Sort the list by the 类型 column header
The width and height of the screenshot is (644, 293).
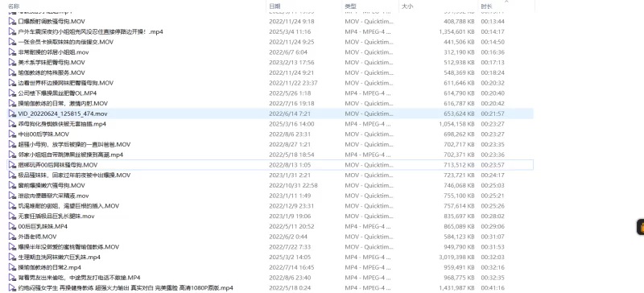(x=350, y=6)
